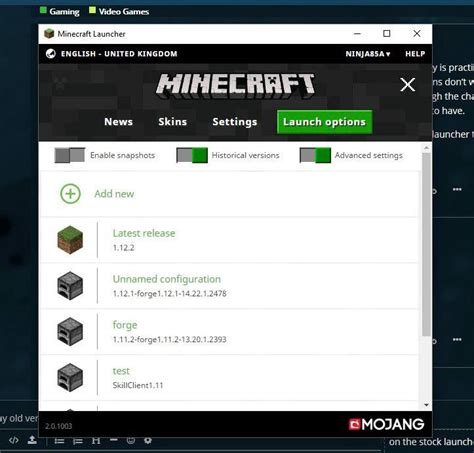Toggle Advanced settings switch
Image resolution: width=474 pixels, height=453 pixels.
click(x=315, y=155)
